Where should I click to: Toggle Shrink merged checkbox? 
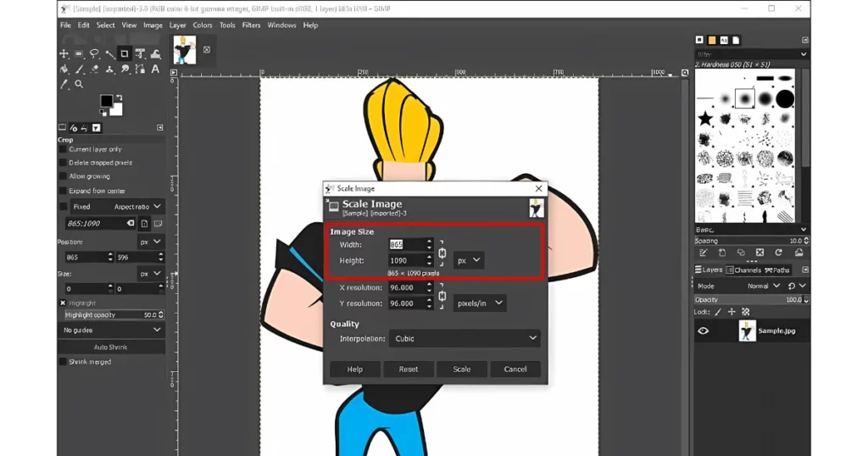click(63, 362)
